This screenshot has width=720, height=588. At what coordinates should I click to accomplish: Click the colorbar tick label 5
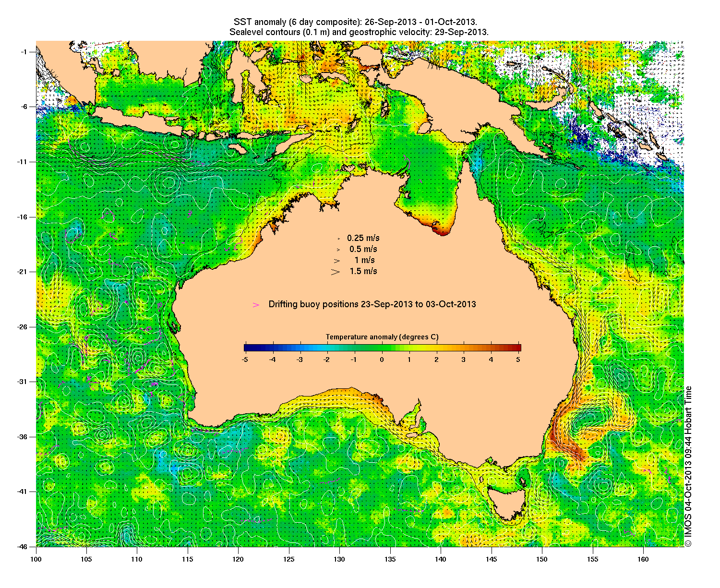coord(519,359)
